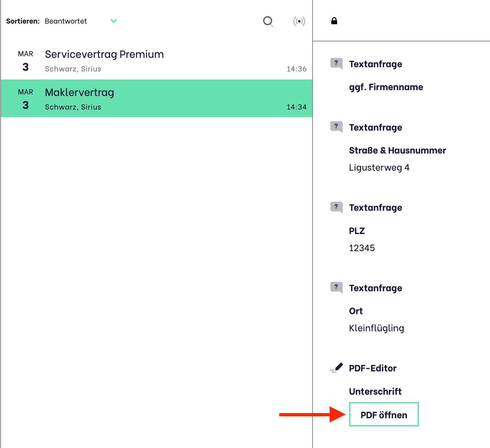
Task: Expand sort options with green chevron
Action: (x=113, y=21)
